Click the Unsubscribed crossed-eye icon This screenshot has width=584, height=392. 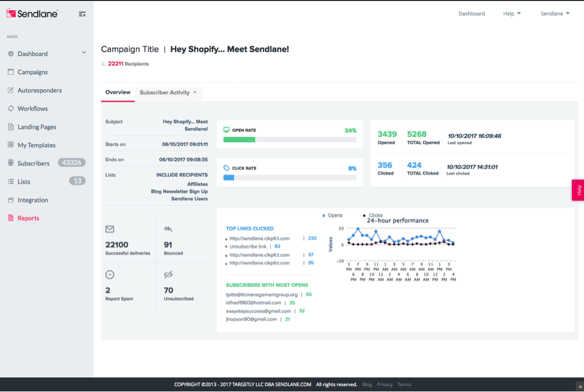pos(168,275)
